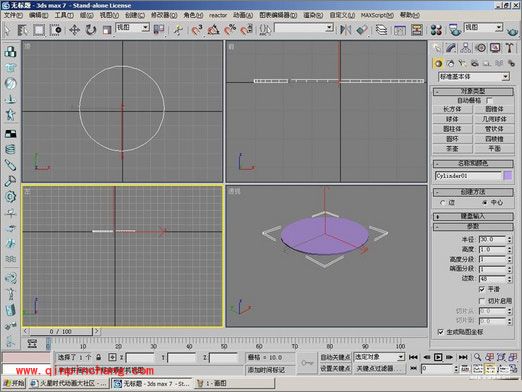The image size is (522, 392).
Task: Switch to the Hierarchy panel tab
Action: pos(466,48)
